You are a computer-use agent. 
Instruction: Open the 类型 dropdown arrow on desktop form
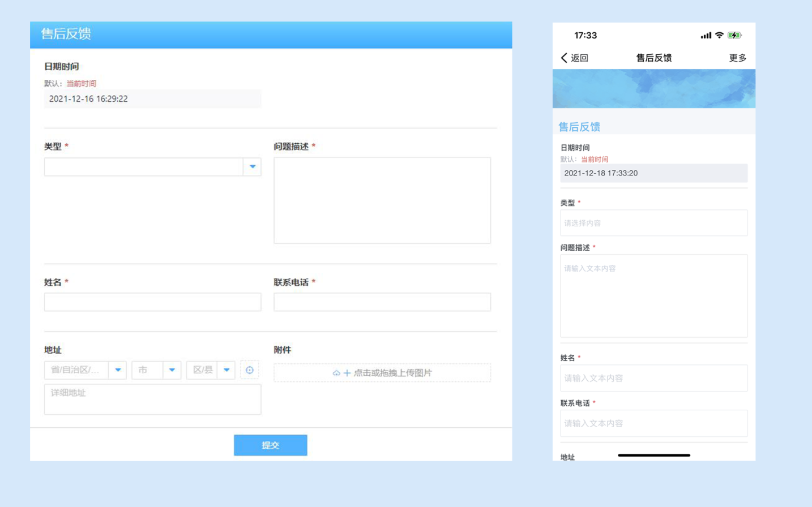click(x=253, y=167)
